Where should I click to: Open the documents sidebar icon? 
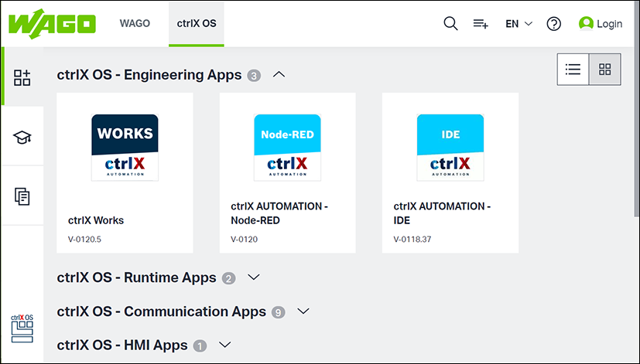click(x=22, y=196)
